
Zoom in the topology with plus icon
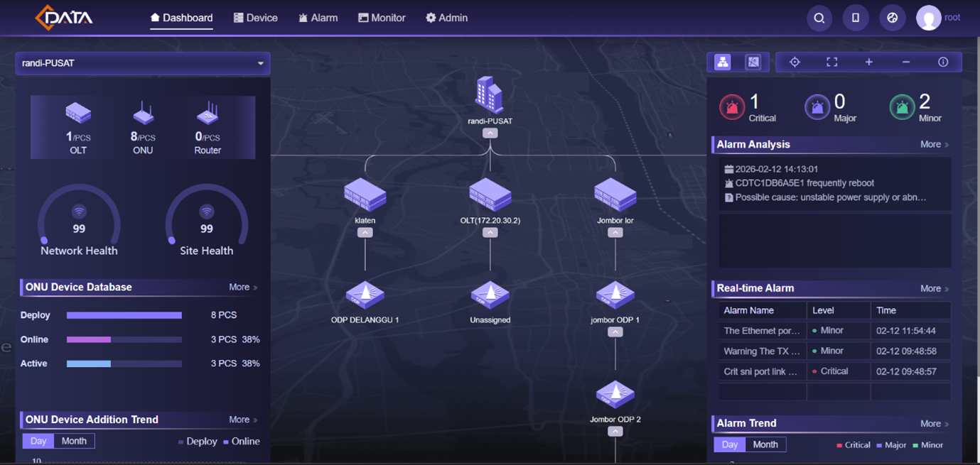[868, 62]
